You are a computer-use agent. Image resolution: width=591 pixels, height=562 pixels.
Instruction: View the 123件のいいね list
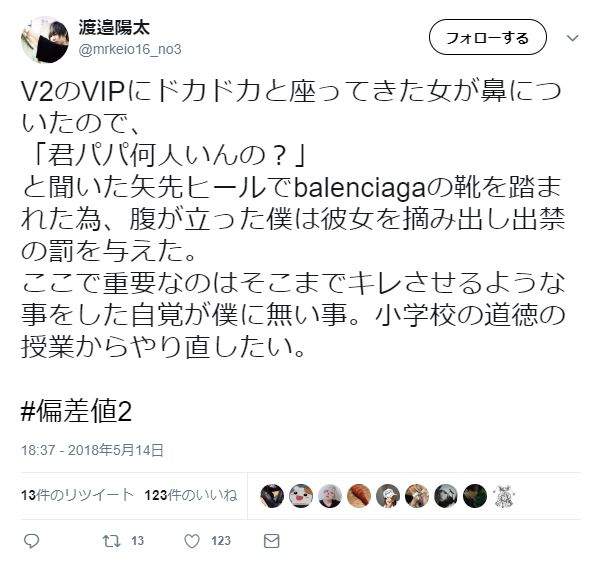(x=191, y=495)
